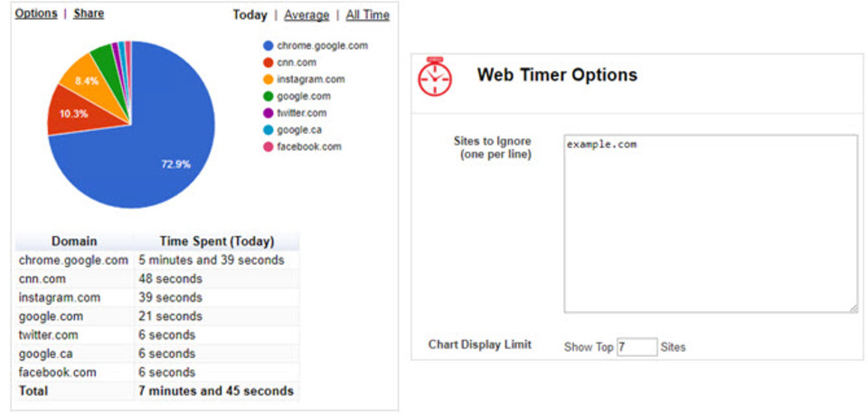
Task: Open the Share link
Action: click(89, 14)
